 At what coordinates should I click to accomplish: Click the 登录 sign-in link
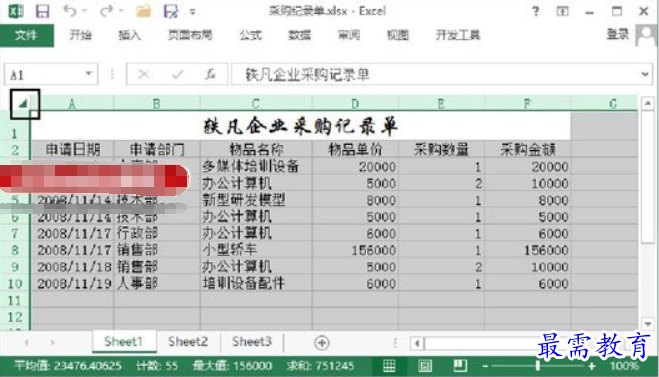617,34
